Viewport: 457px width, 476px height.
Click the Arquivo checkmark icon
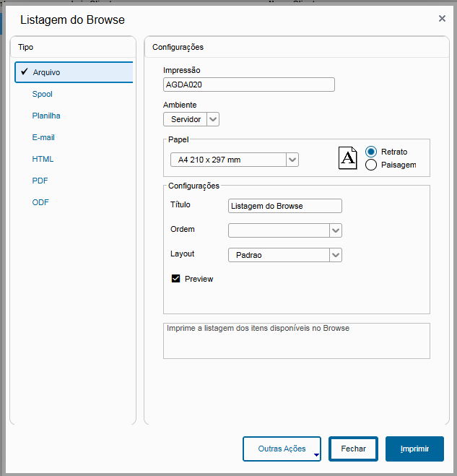point(25,72)
